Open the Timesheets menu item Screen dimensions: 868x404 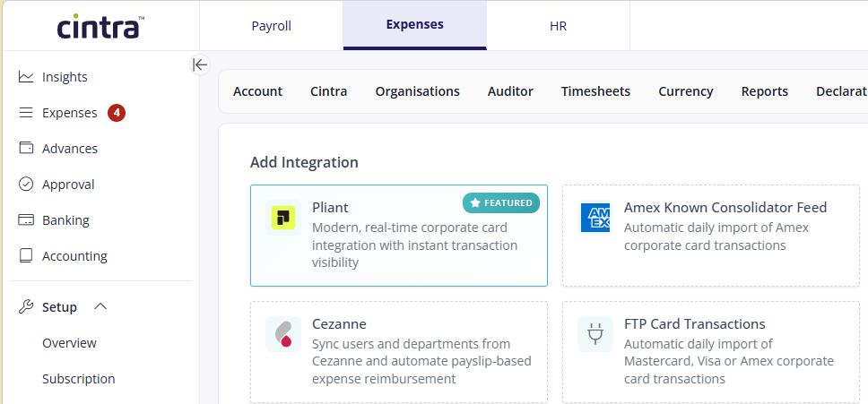point(595,91)
